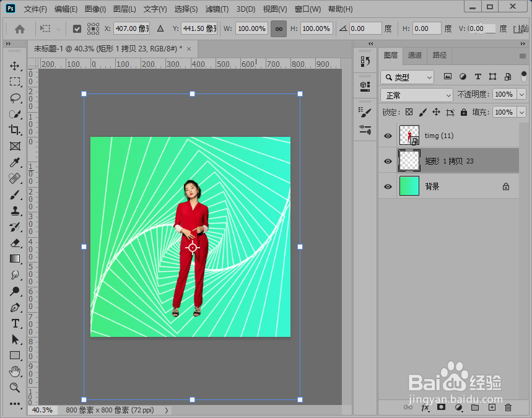
Task: Click the X position input field
Action: 131,28
